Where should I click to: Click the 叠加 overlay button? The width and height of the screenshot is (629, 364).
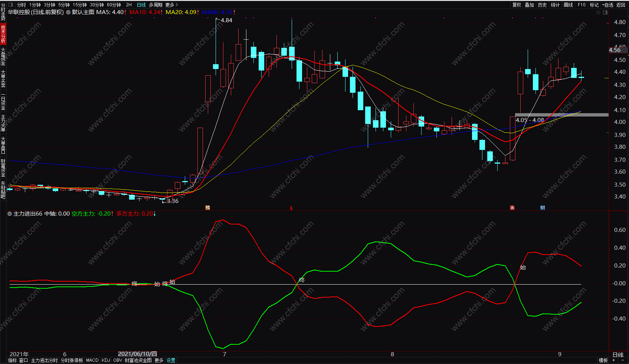(530, 5)
